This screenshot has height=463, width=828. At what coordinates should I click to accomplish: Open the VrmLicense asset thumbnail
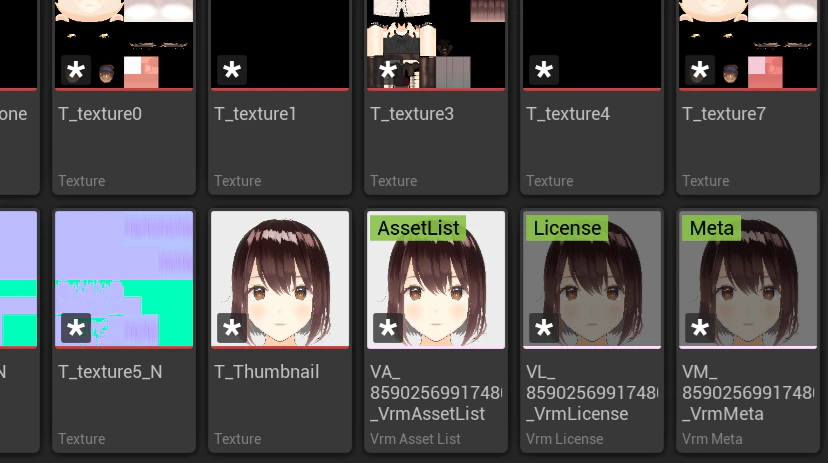(x=592, y=279)
